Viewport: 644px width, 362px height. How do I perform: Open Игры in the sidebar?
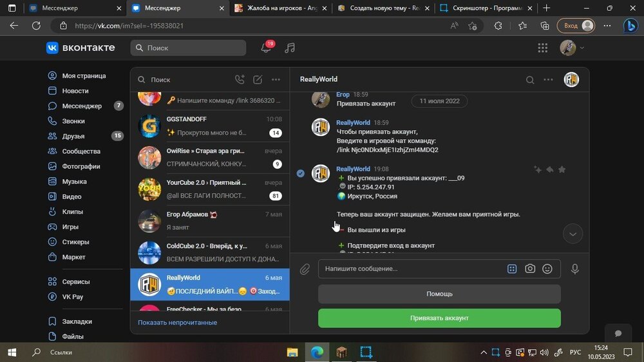pyautogui.click(x=70, y=227)
